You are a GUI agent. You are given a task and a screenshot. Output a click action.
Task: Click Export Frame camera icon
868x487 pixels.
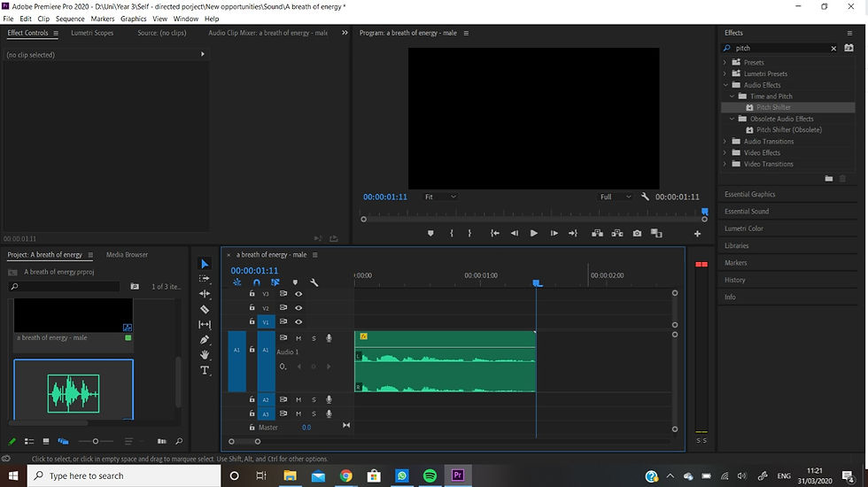pos(637,234)
